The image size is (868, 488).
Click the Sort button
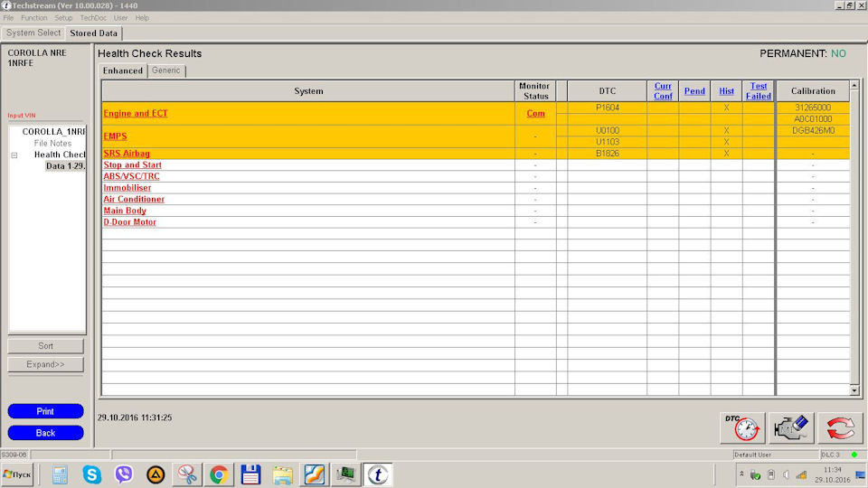coord(45,346)
